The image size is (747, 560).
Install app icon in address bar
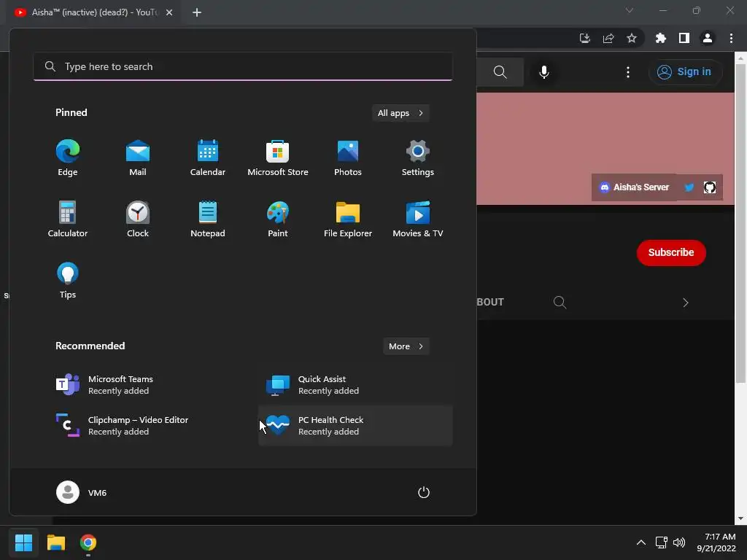(585, 38)
